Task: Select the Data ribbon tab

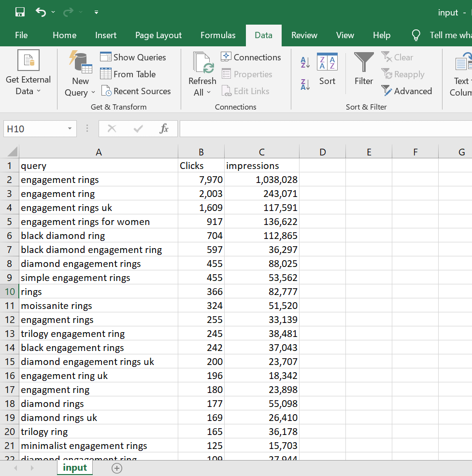Action: point(263,35)
